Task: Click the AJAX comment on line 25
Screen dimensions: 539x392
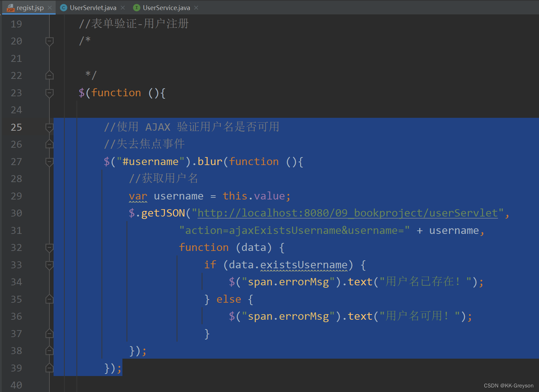Action: (x=192, y=127)
